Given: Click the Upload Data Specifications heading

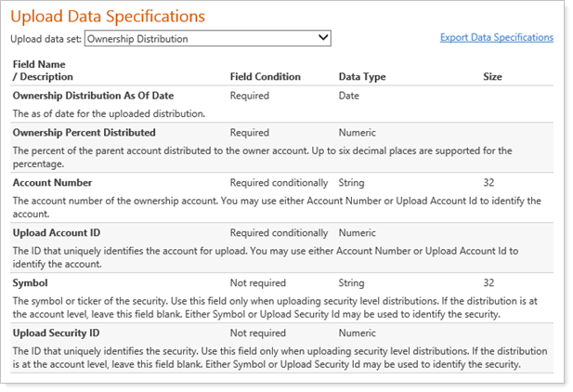Looking at the screenshot, I should coord(107,17).
